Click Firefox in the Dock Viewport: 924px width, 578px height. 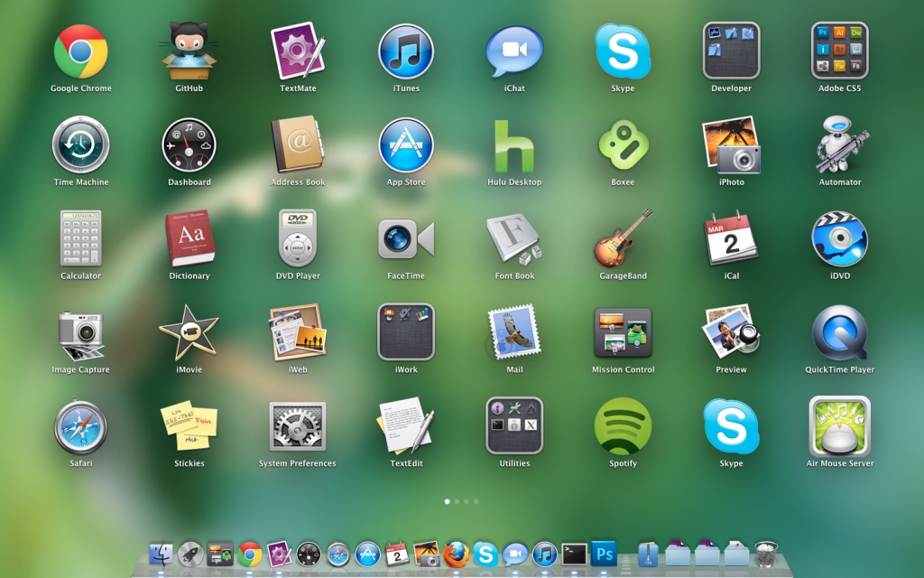point(457,555)
